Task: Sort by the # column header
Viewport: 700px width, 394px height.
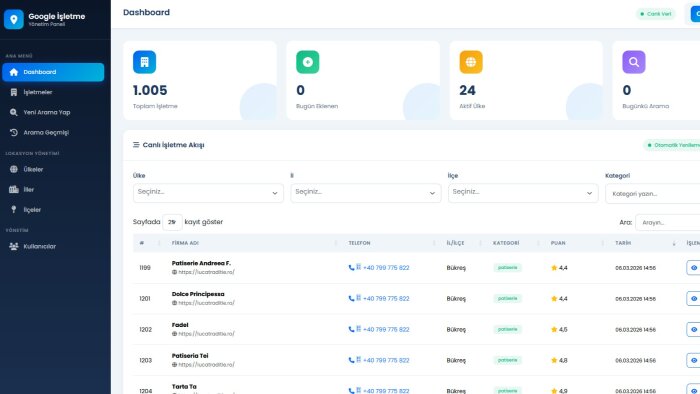Action: coord(149,243)
